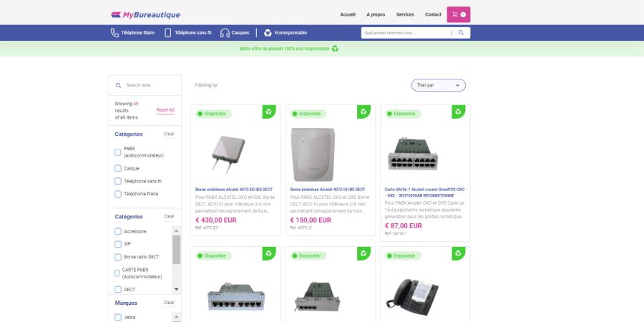The width and height of the screenshot is (644, 322).
Task: Go to Accueil page
Action: (348, 14)
